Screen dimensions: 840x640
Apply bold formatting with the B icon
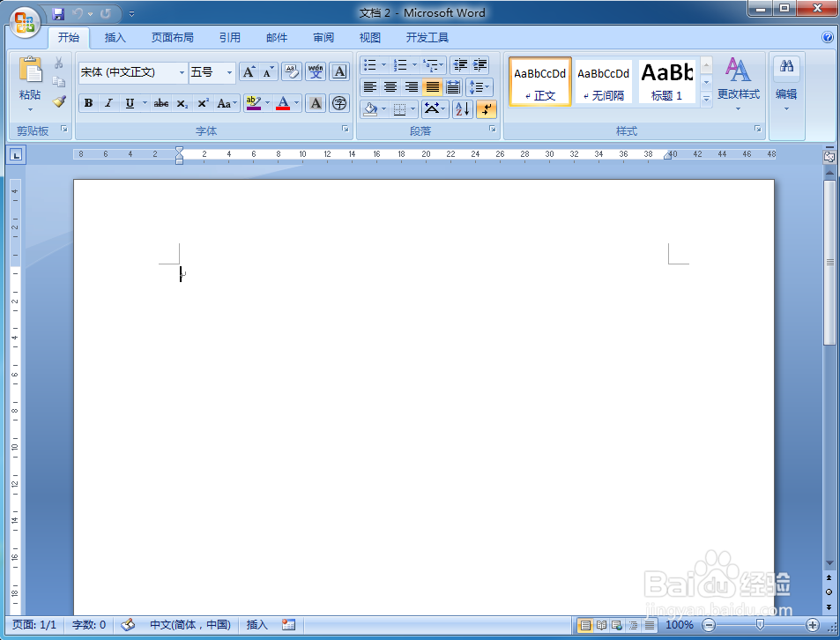click(x=88, y=103)
